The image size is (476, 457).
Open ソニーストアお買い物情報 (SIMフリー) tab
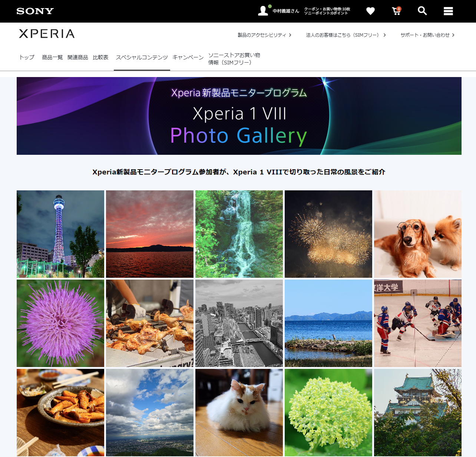234,59
